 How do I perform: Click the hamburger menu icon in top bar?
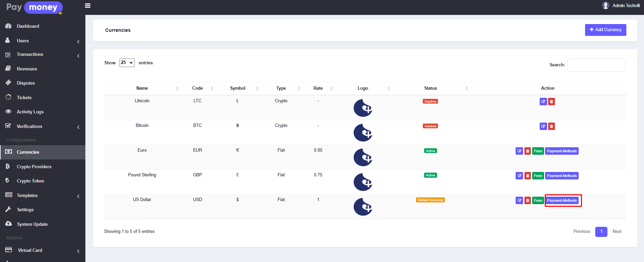[87, 6]
